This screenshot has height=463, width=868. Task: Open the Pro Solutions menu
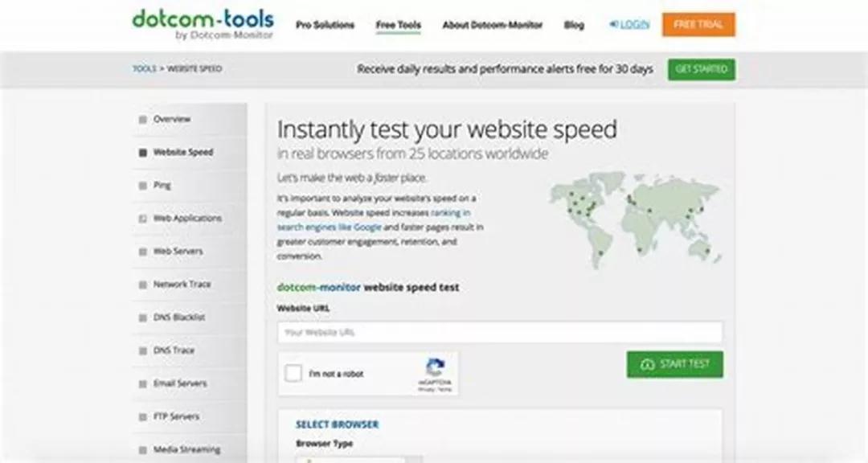325,25
